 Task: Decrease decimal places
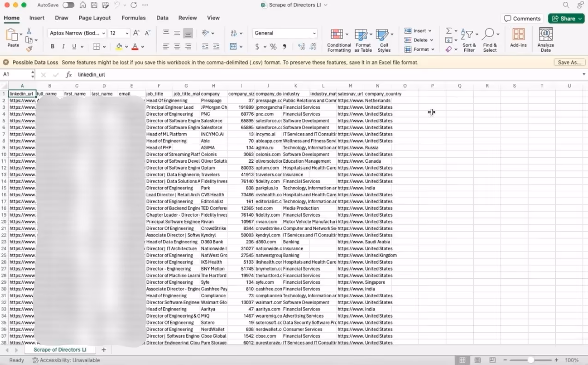click(313, 47)
